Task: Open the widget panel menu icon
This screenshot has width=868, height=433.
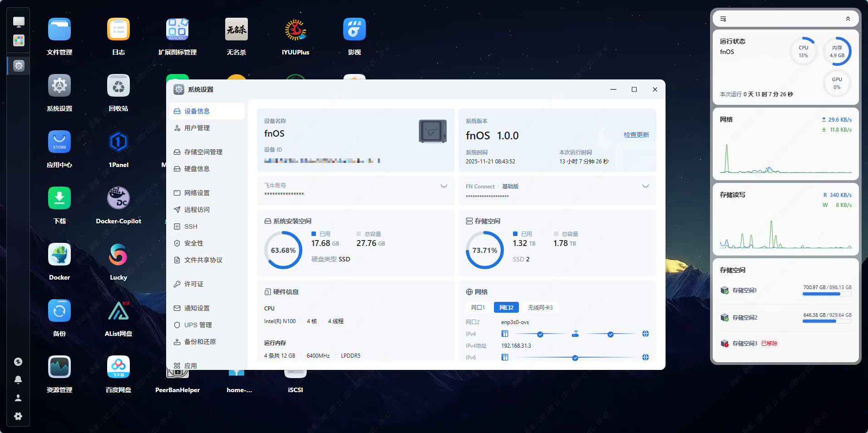Action: [x=723, y=19]
